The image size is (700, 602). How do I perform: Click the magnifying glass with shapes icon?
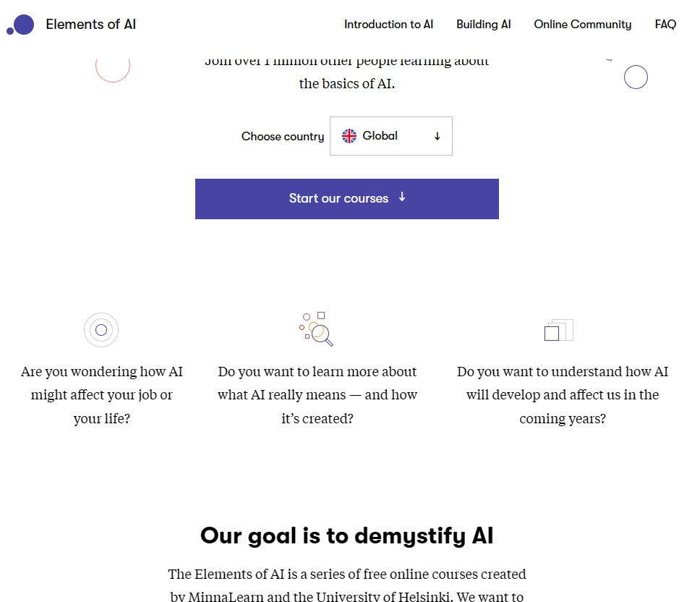point(317,329)
